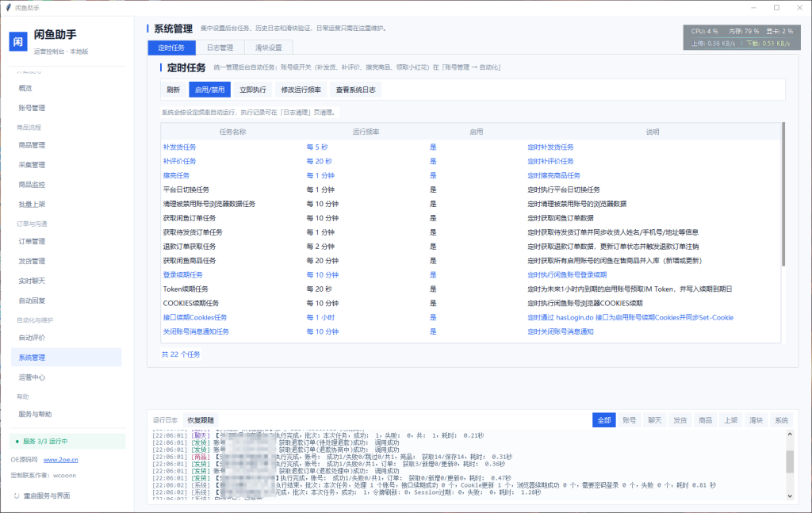812x513 pixels.
Task: Open 账号管理 in the sidebar
Action: (67, 108)
